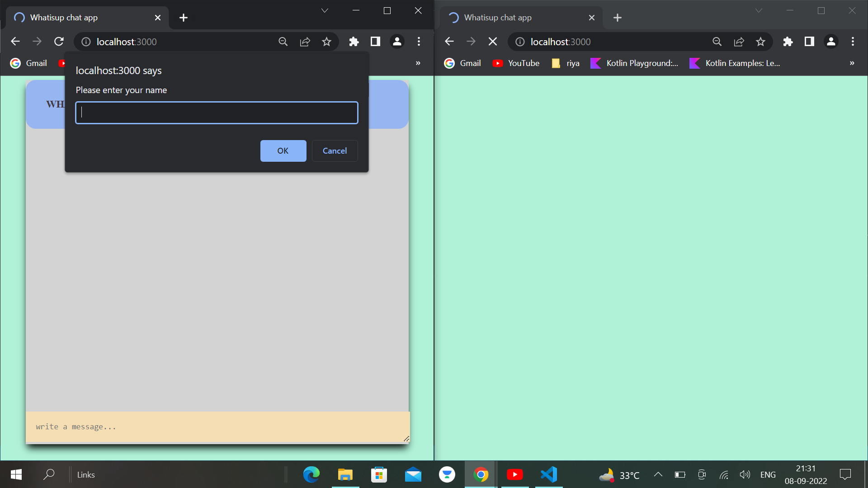Reload the page in the left browser window
Image resolution: width=868 pixels, height=488 pixels.
point(59,41)
